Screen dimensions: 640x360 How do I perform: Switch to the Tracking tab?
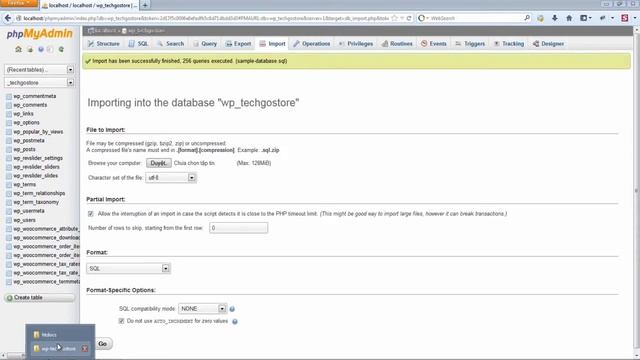(x=509, y=44)
